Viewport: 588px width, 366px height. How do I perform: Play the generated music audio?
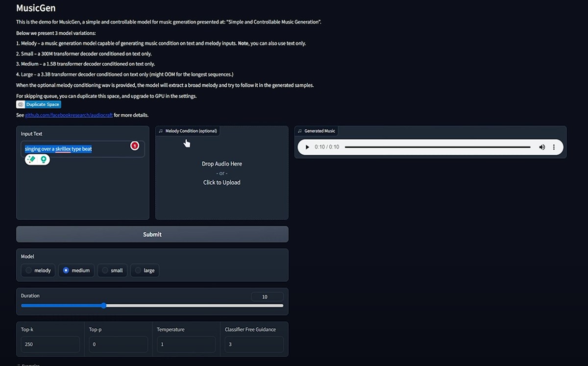point(307,147)
